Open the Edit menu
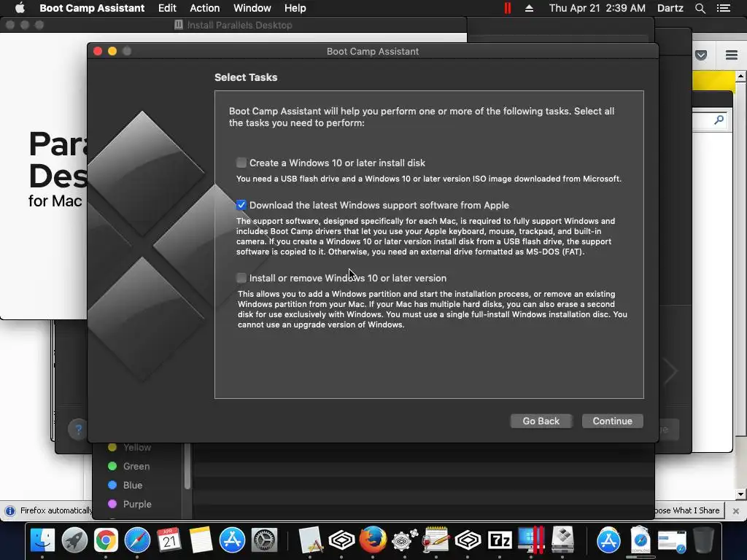Screen dimensions: 747x560 coord(167,8)
